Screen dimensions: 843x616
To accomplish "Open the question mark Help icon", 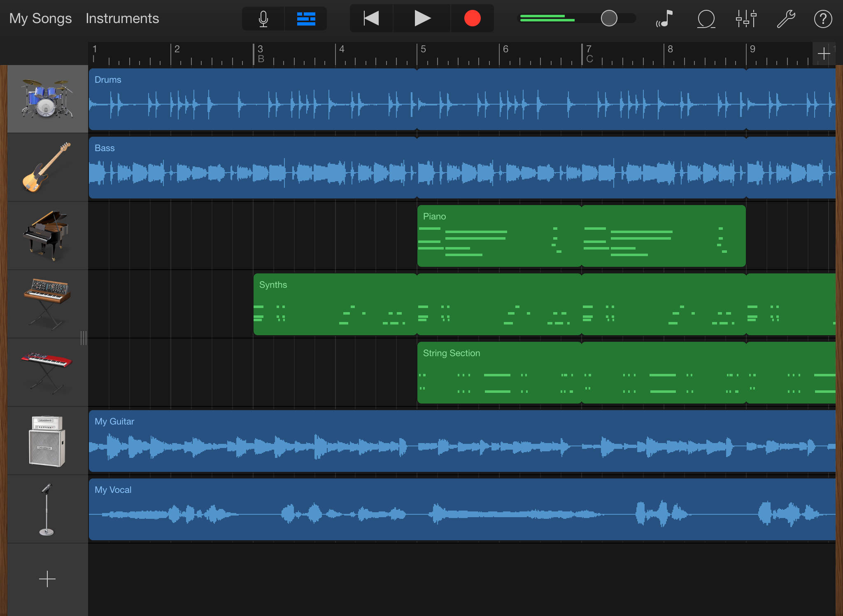I will tap(823, 19).
